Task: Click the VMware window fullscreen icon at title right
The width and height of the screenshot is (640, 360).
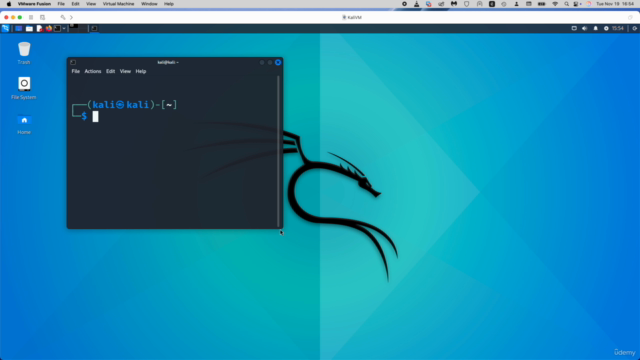Action: tap(630, 17)
